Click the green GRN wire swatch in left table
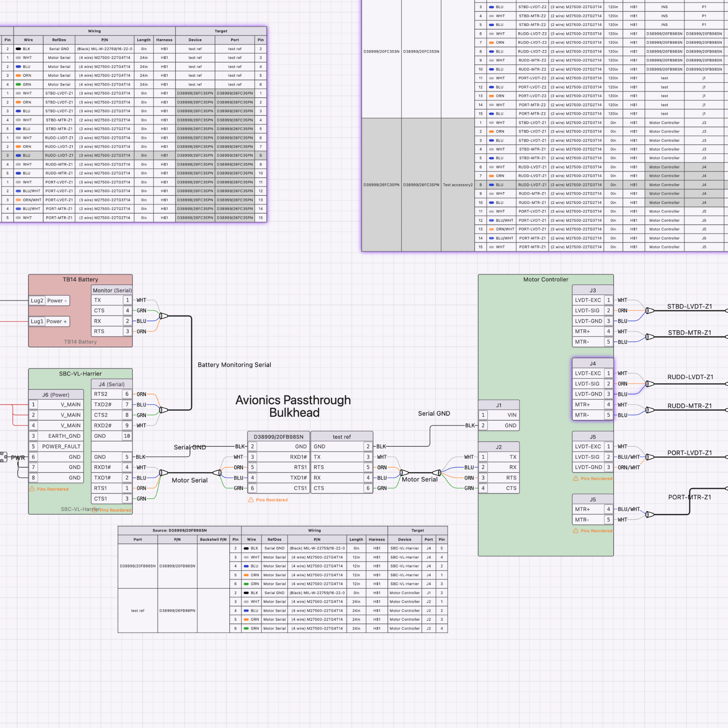The height and width of the screenshot is (728, 728). click(x=18, y=85)
